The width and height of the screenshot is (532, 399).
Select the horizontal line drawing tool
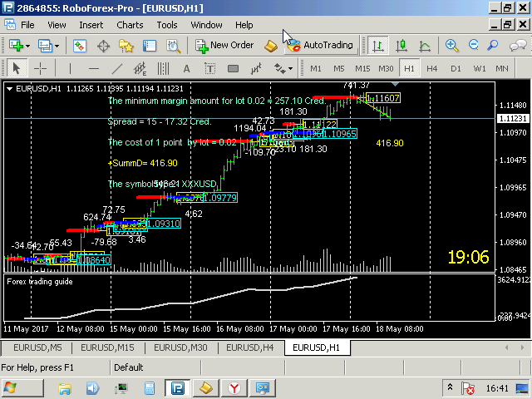(x=93, y=68)
